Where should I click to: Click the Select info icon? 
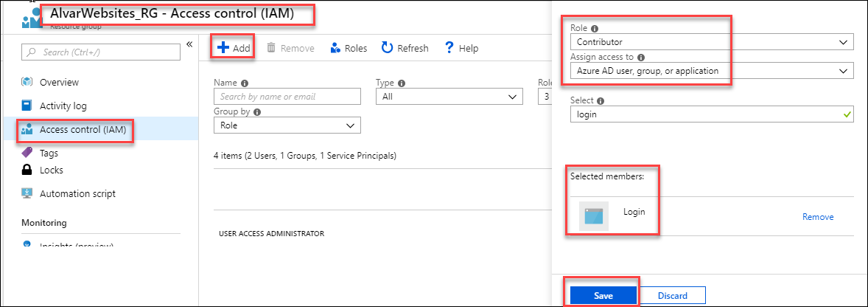pos(601,101)
